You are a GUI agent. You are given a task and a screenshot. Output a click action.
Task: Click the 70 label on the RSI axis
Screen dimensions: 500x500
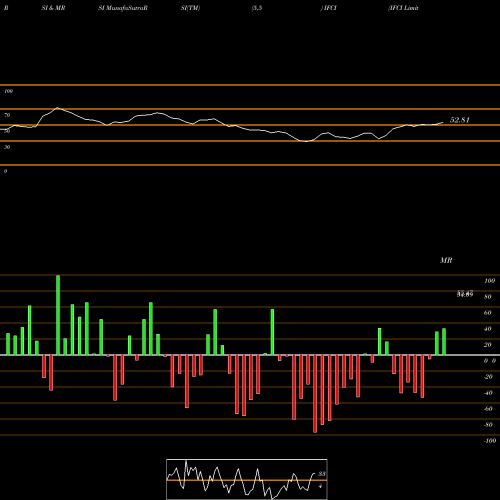[x=7, y=115]
